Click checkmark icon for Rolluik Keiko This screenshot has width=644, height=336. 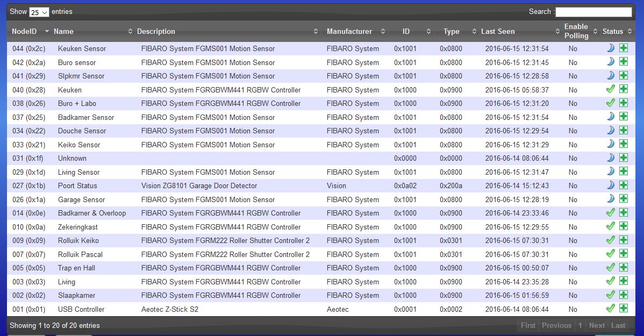click(611, 240)
